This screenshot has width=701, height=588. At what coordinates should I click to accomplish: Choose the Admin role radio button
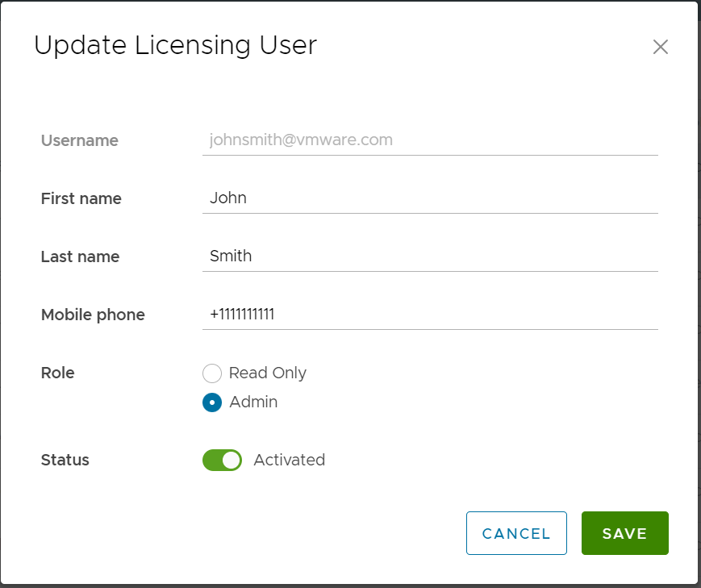click(x=211, y=402)
